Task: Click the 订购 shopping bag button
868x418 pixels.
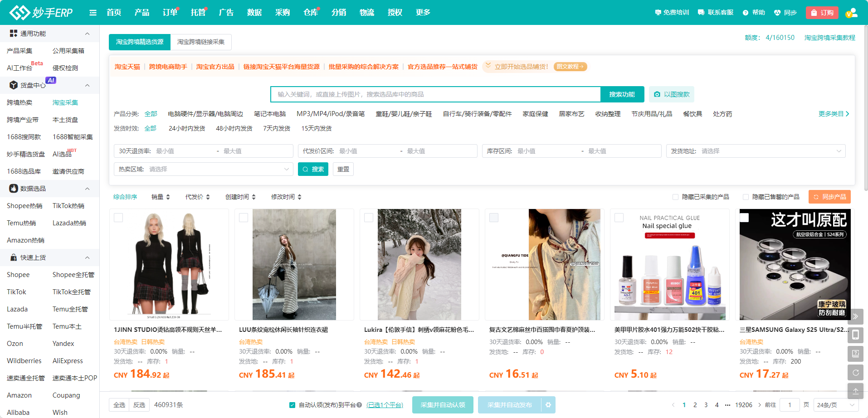Action: point(822,13)
